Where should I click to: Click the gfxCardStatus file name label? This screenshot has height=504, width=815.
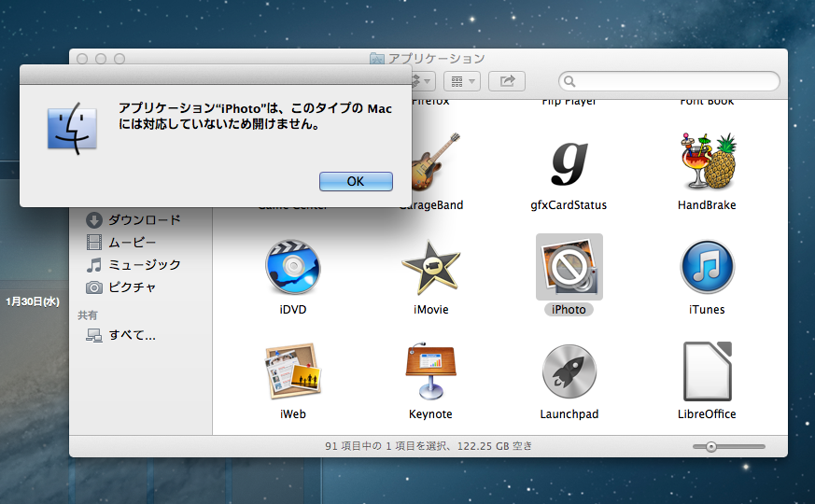pos(569,205)
